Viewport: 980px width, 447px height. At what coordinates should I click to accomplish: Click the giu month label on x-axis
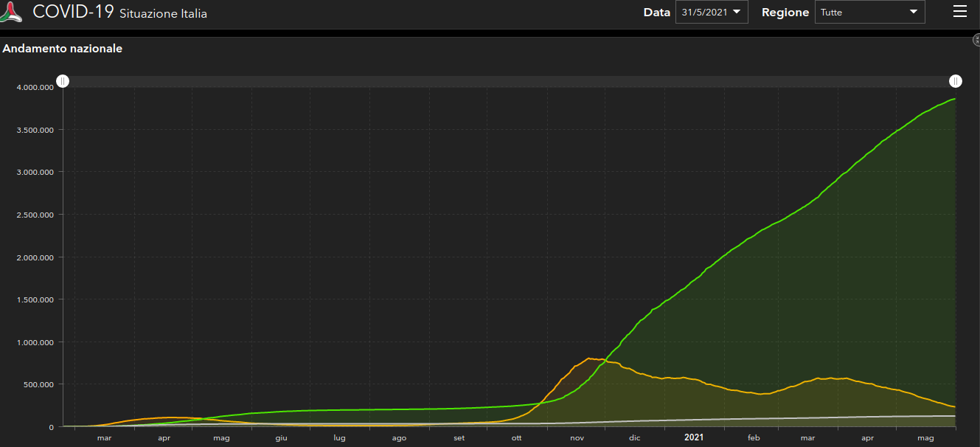(281, 438)
